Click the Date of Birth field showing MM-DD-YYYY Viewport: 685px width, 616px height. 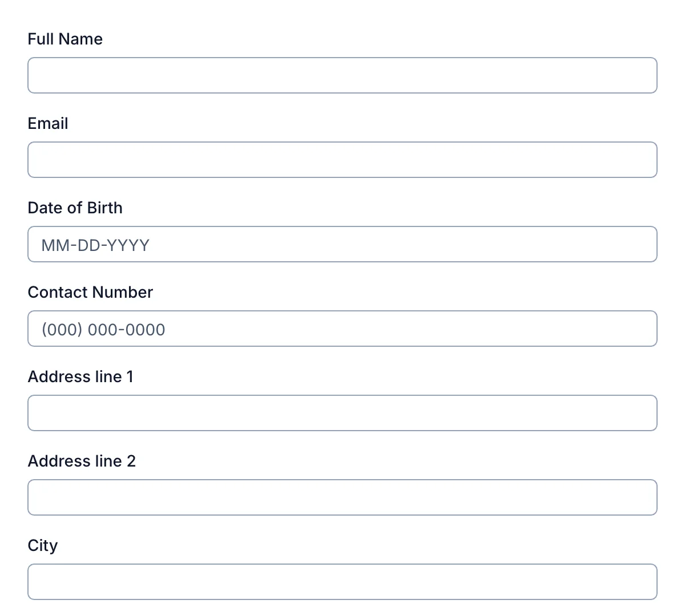click(342, 244)
